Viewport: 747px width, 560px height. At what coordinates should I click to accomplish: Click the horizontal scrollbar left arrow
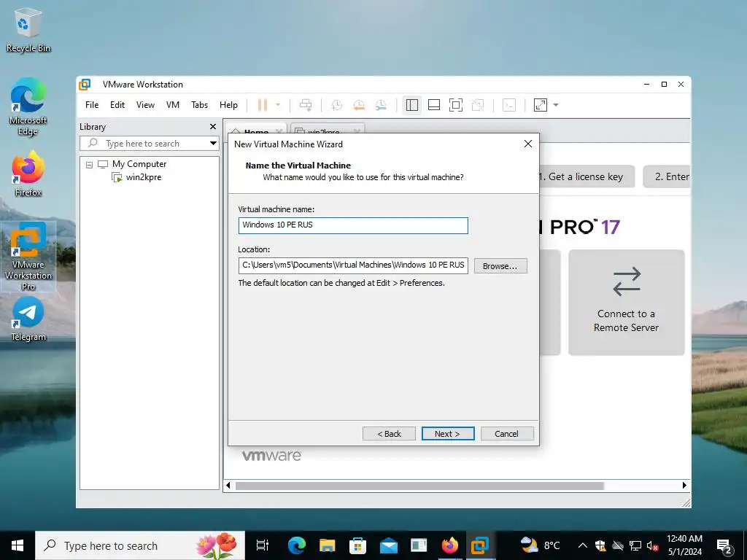coord(228,486)
